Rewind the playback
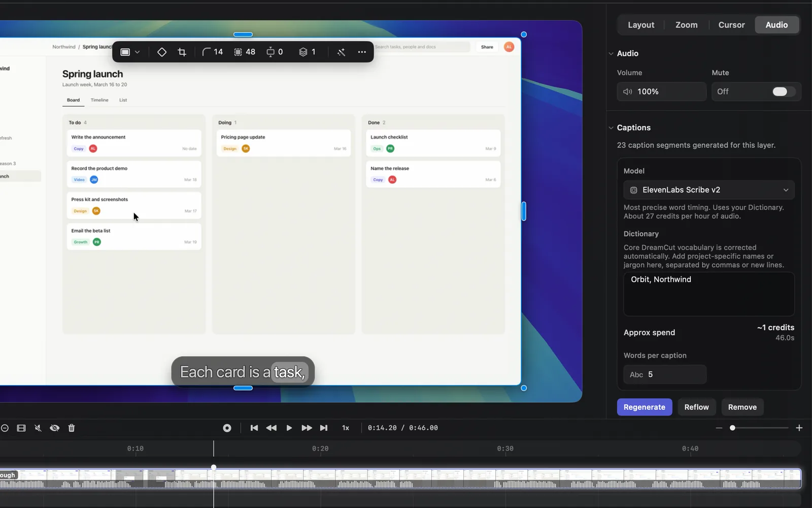Image resolution: width=812 pixels, height=508 pixels. pos(272,428)
